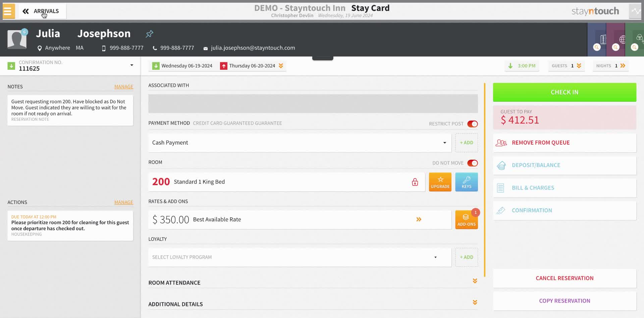This screenshot has height=318, width=644.
Task: Click Remove From Queue
Action: 565,143
